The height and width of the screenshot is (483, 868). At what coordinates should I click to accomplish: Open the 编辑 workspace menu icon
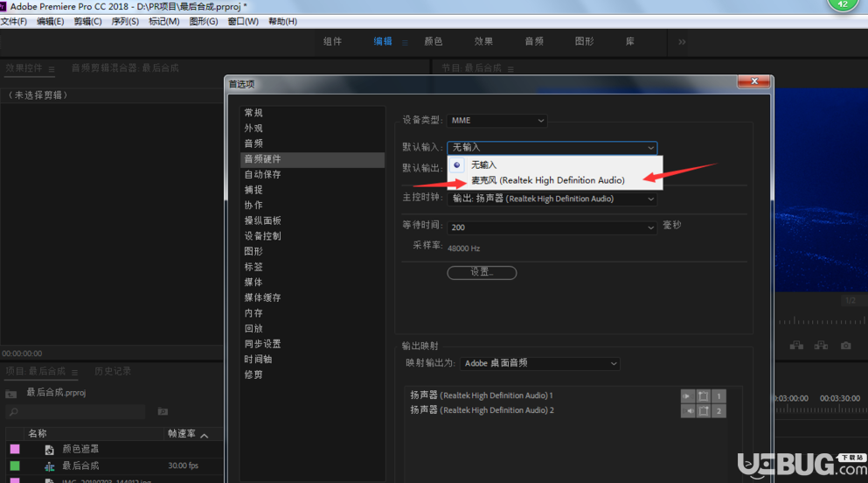[x=405, y=43]
